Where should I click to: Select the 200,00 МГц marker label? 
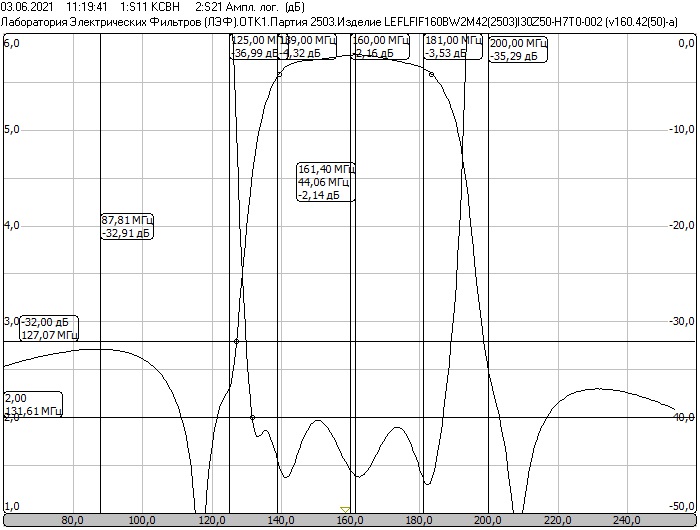tap(519, 50)
